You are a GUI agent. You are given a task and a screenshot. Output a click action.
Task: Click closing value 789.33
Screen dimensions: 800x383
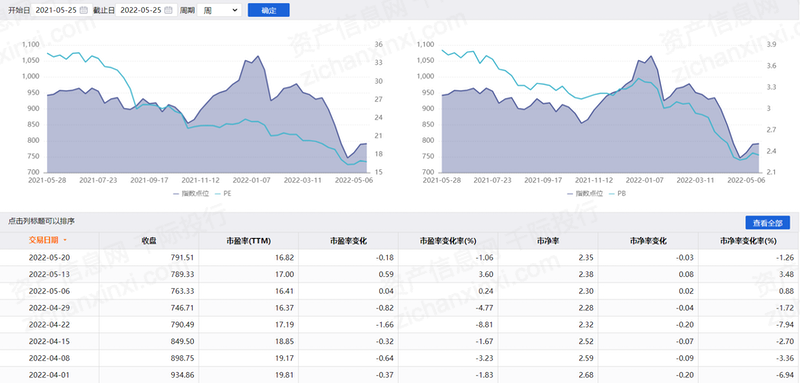click(182, 274)
